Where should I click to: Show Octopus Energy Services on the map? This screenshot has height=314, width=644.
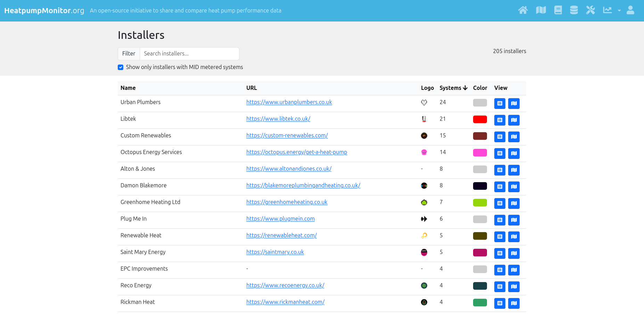point(514,153)
